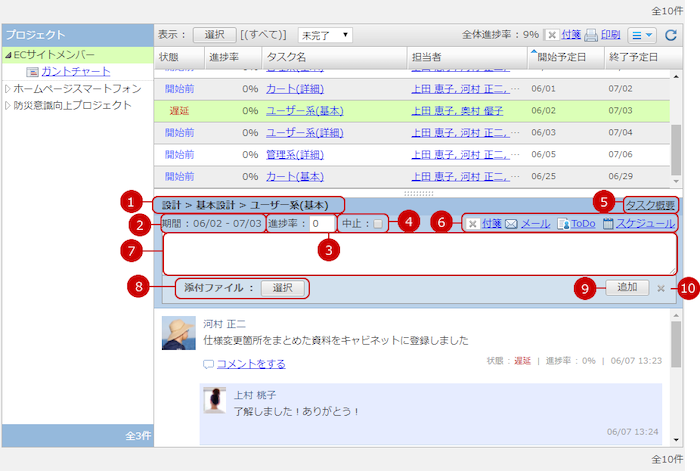700x471 pixels.
Task: Click the メール envelope icon
Action: point(511,224)
